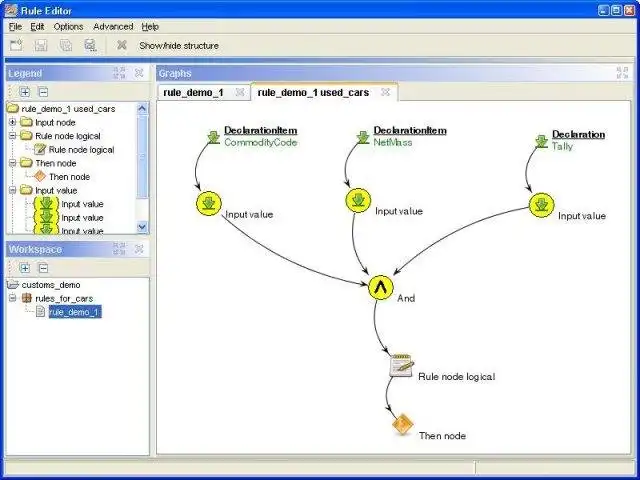Viewport: 640px width, 480px height.
Task: Maximize the Workspace panel
Action: point(119,249)
